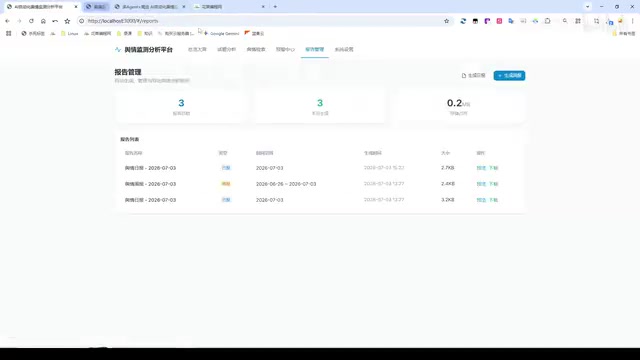
Task: Preview the first report dated 2026-07-03 2.7KB
Action: pyautogui.click(x=481, y=168)
